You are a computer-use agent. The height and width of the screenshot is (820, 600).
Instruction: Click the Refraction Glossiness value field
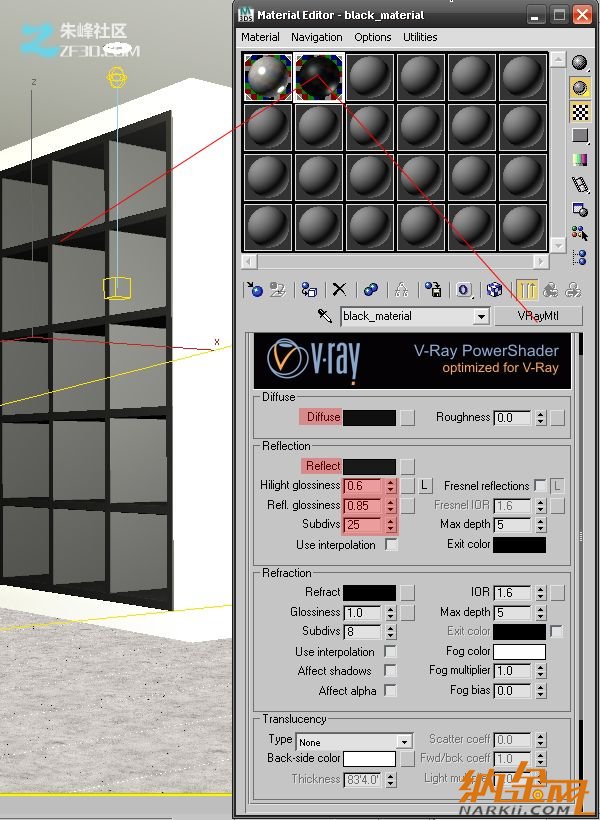coord(363,612)
